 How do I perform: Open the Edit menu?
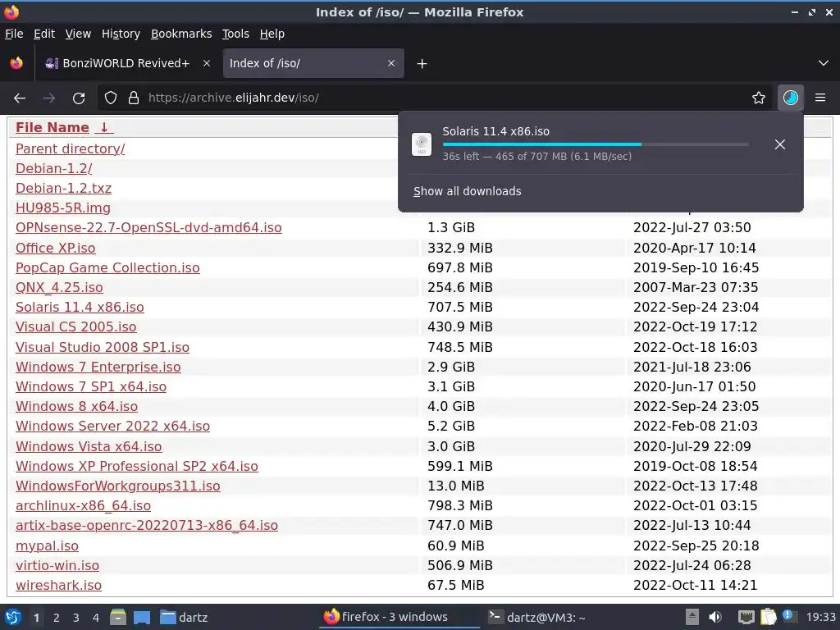(x=44, y=34)
